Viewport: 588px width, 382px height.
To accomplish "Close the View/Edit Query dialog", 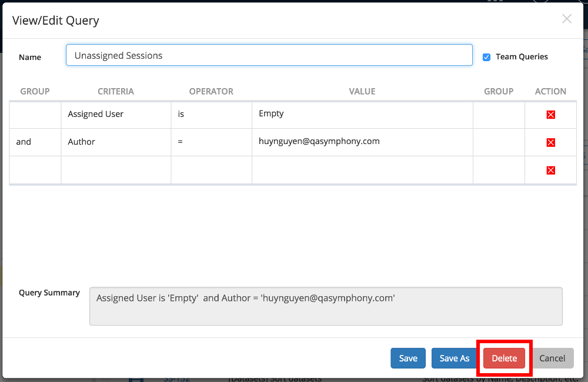I will pyautogui.click(x=567, y=19).
